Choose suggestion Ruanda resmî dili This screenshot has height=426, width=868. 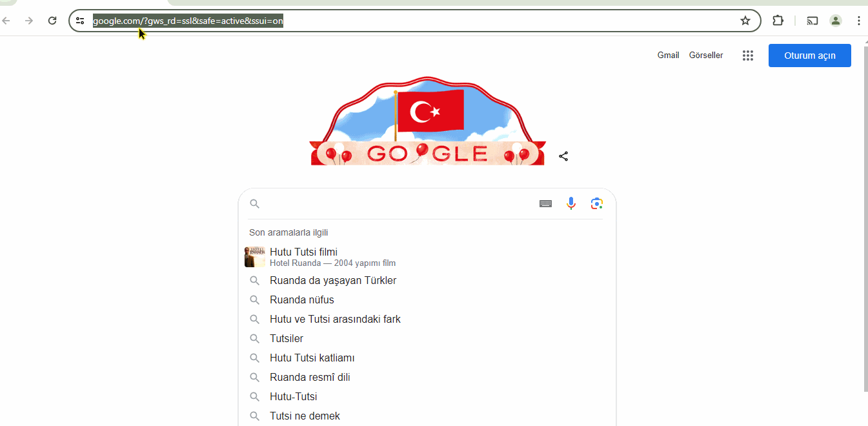tap(427, 378)
